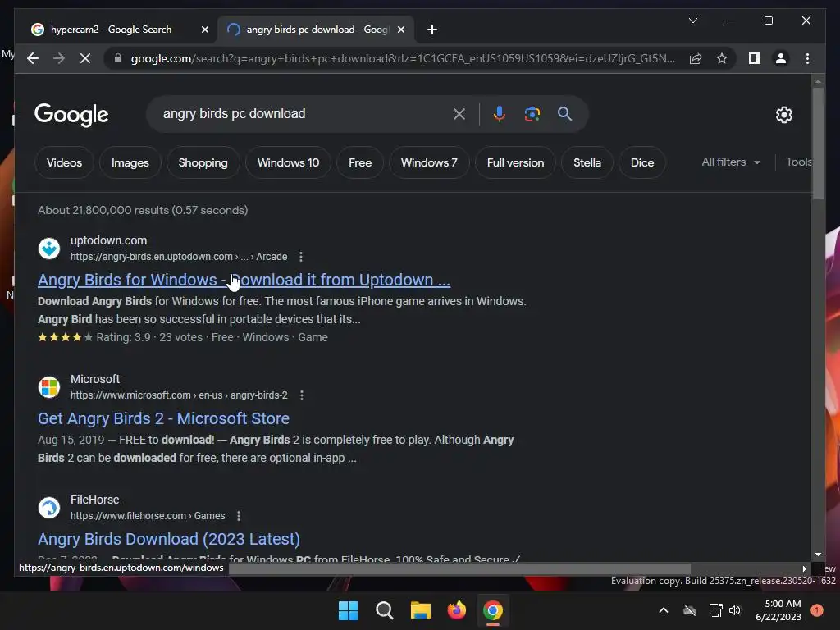The height and width of the screenshot is (630, 840).
Task: Apply the Windows 10 filter chip
Action: coord(288,162)
